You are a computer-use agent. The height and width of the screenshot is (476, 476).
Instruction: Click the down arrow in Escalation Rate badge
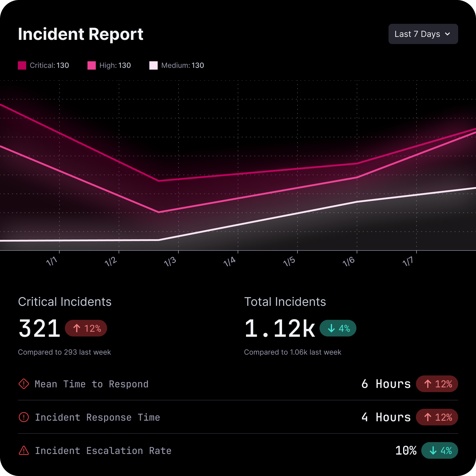[x=433, y=450]
